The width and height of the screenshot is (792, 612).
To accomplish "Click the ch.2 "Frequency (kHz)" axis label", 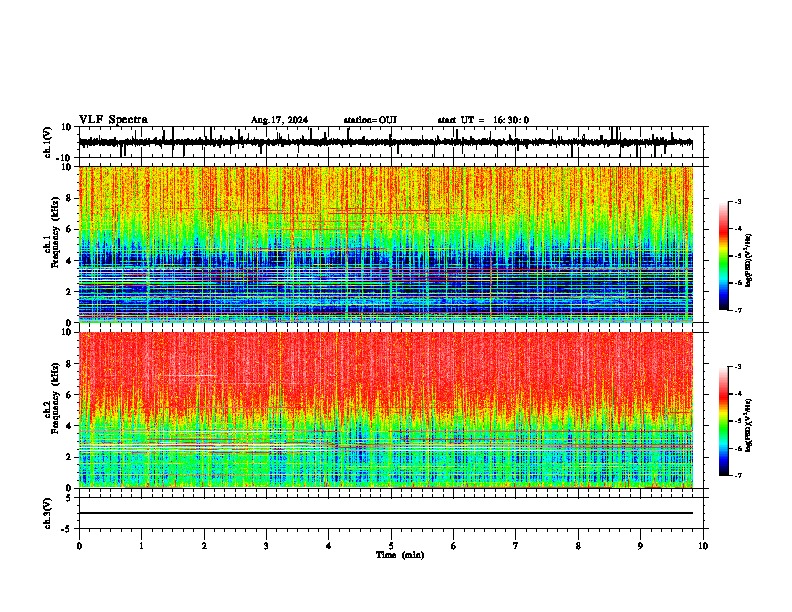I will click(x=56, y=399).
